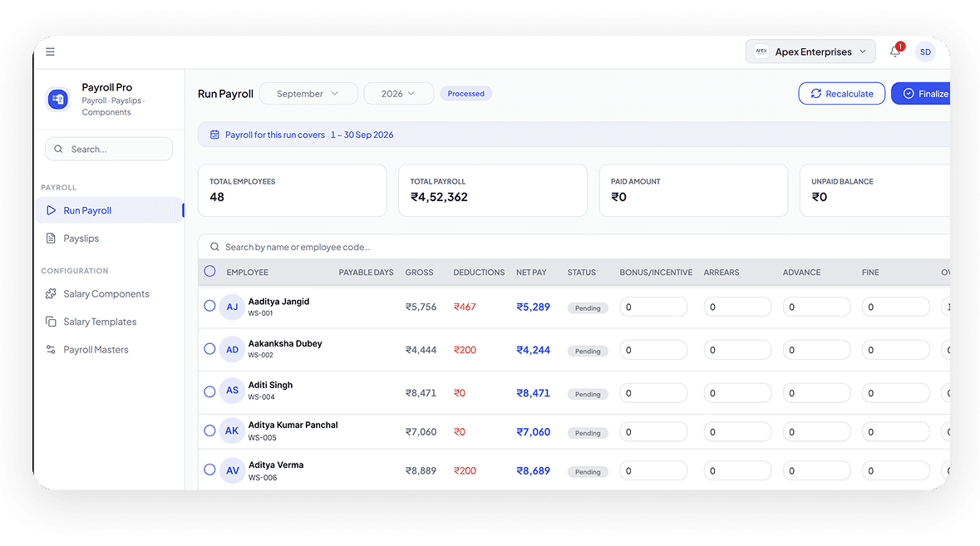This screenshot has height=546, width=980.
Task: Click the Payslips document icon
Action: [52, 238]
